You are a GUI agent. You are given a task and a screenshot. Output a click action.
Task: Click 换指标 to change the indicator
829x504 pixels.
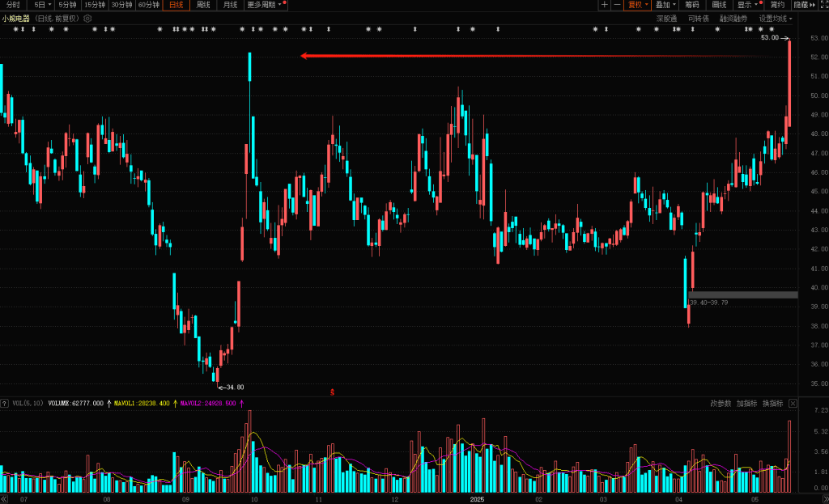[772, 404]
